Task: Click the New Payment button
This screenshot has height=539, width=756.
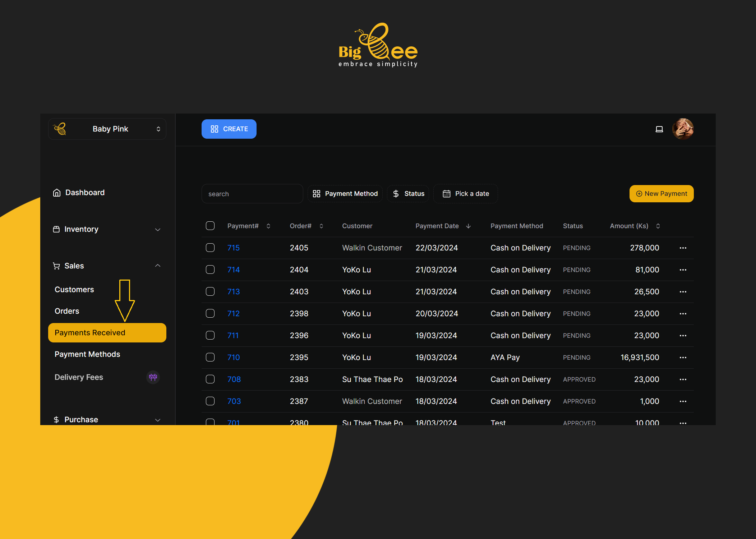Action: pyautogui.click(x=661, y=194)
